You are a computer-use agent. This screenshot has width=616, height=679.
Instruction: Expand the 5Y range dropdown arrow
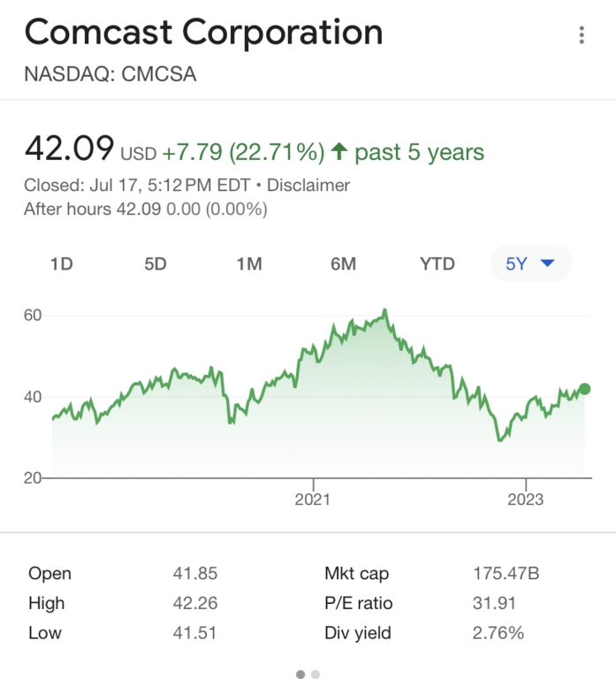pyautogui.click(x=548, y=263)
